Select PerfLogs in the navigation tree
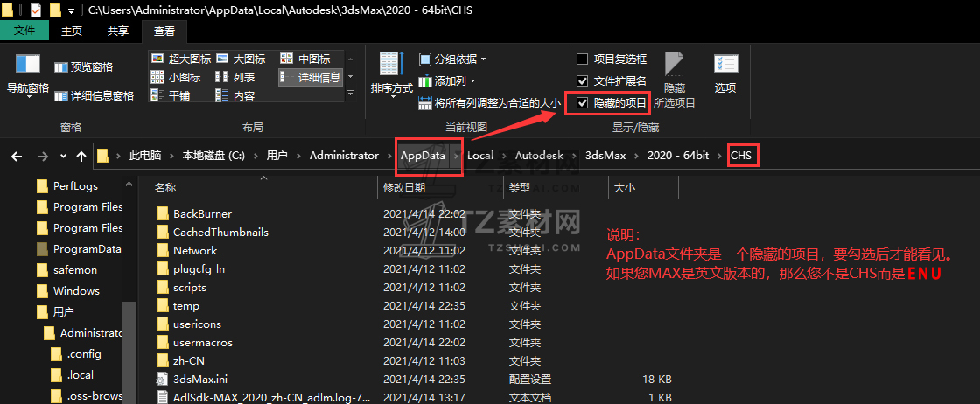The height and width of the screenshot is (404, 980). click(x=75, y=186)
